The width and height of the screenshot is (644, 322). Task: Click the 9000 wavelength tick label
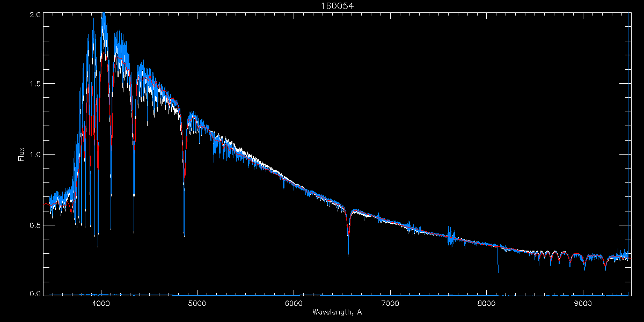583,303
